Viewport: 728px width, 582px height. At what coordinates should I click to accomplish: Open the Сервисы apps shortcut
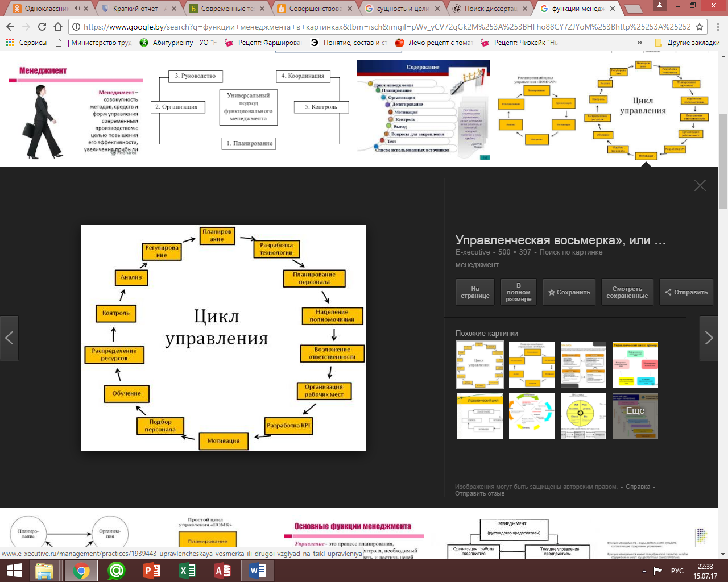click(x=26, y=43)
